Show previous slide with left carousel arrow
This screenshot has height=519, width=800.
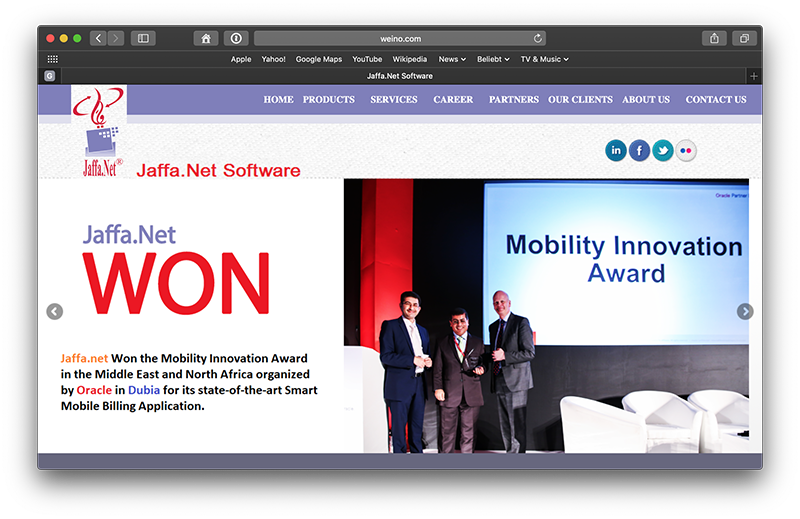(55, 311)
